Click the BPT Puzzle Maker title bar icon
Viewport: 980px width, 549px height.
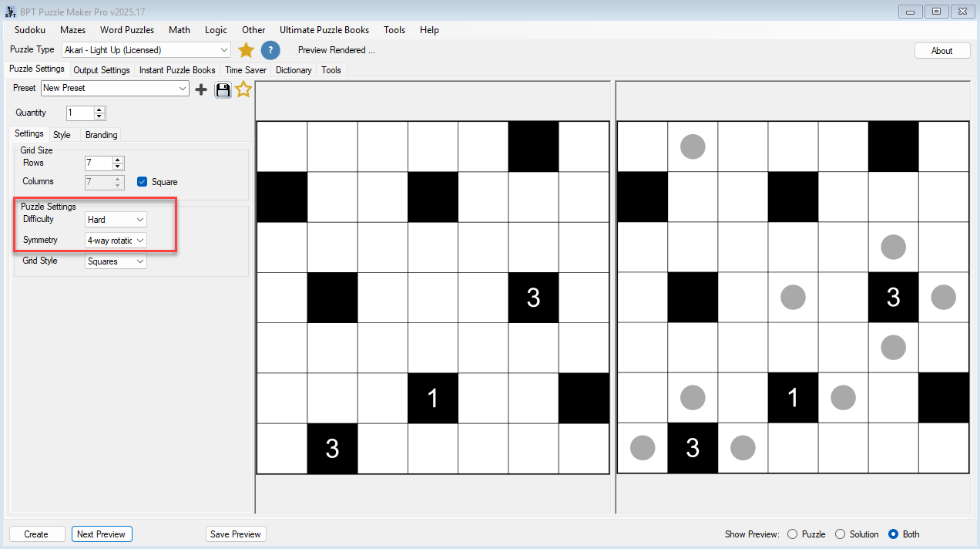[10, 11]
